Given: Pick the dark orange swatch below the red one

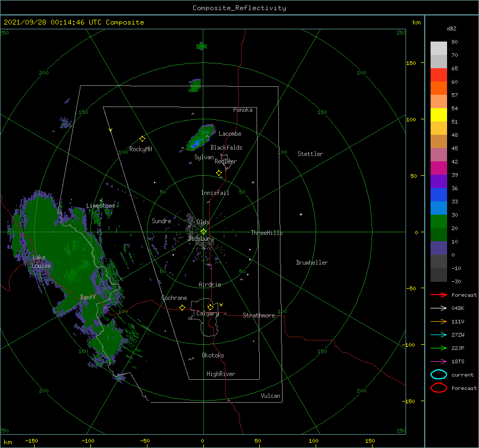Looking at the screenshot, I should [x=439, y=88].
